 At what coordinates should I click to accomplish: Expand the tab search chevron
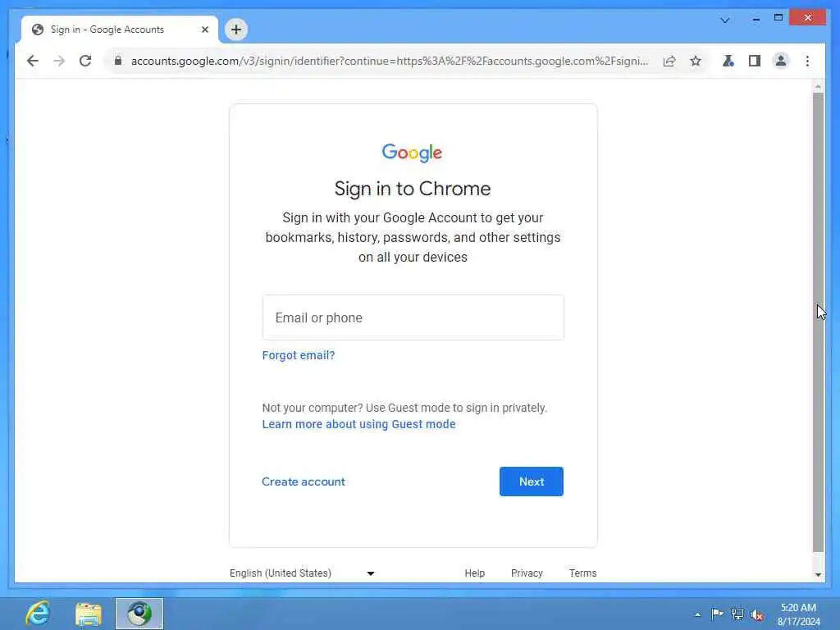pos(725,21)
